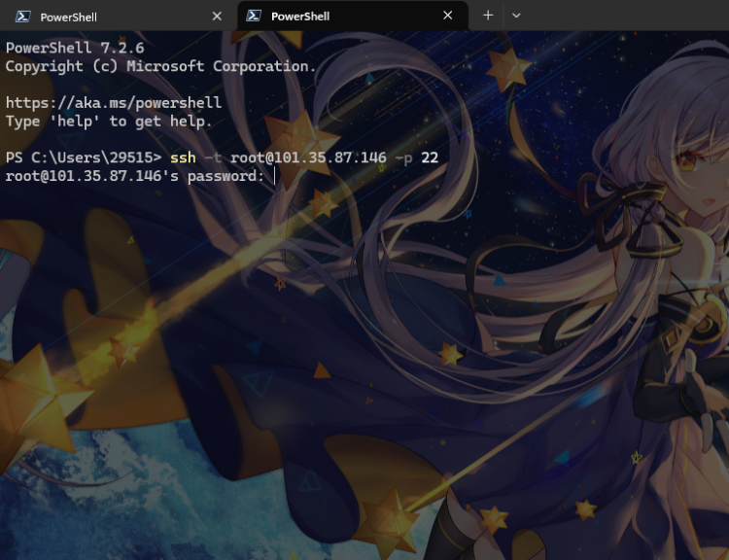Click the '-t' option in command

click(x=213, y=157)
